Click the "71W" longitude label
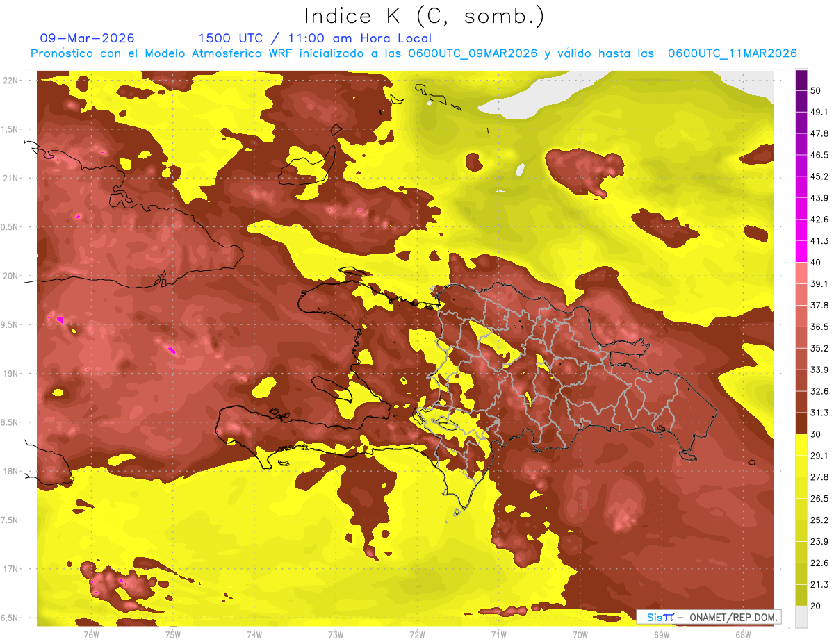834x644 pixels. pos(498,634)
